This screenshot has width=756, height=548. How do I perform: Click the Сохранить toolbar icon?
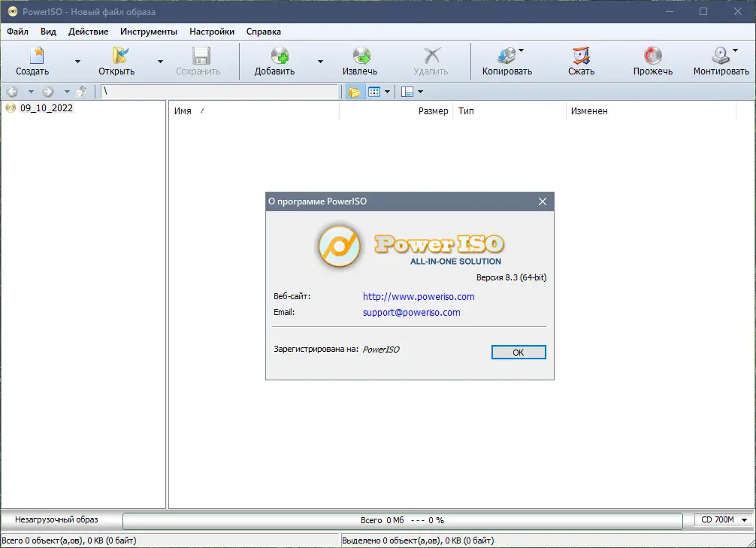click(x=201, y=56)
